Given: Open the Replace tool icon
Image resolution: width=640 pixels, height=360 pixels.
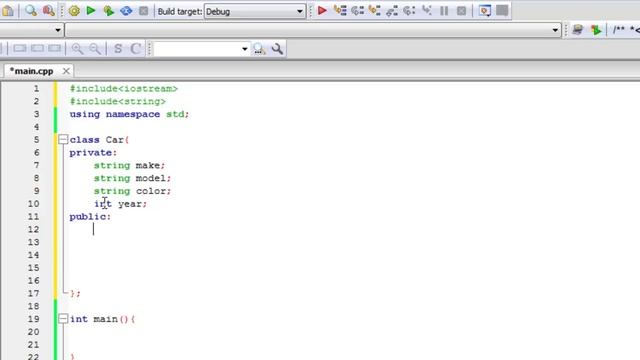Looking at the screenshot, I should (x=49, y=11).
